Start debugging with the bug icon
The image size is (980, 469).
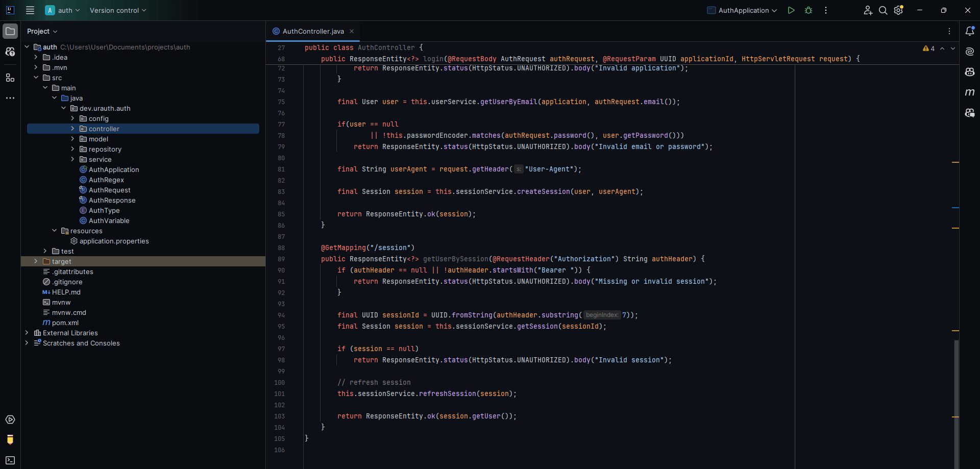click(808, 10)
